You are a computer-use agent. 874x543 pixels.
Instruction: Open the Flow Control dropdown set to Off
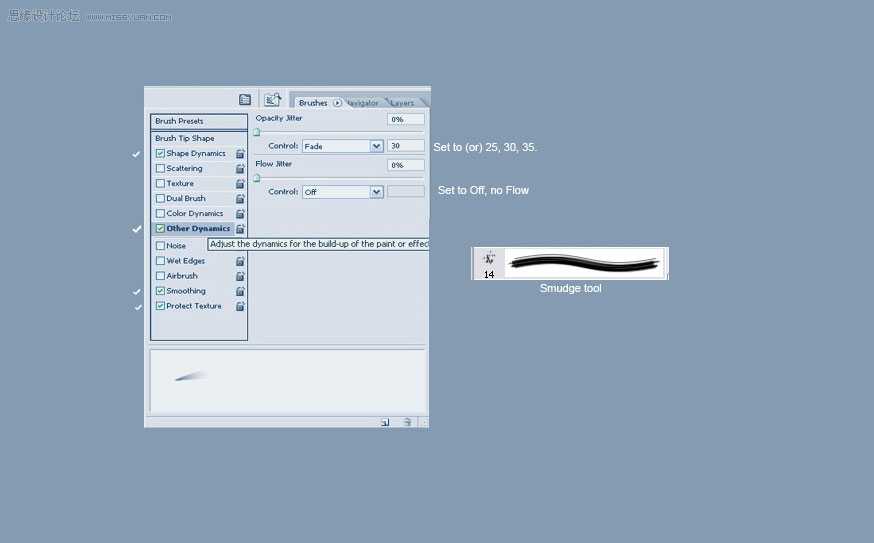(343, 192)
